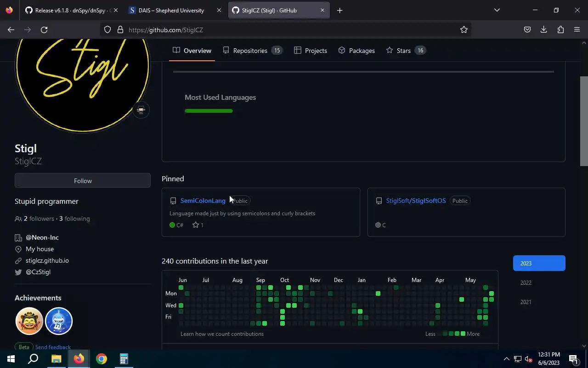
Task: Open the Repositories tab
Action: click(252, 51)
